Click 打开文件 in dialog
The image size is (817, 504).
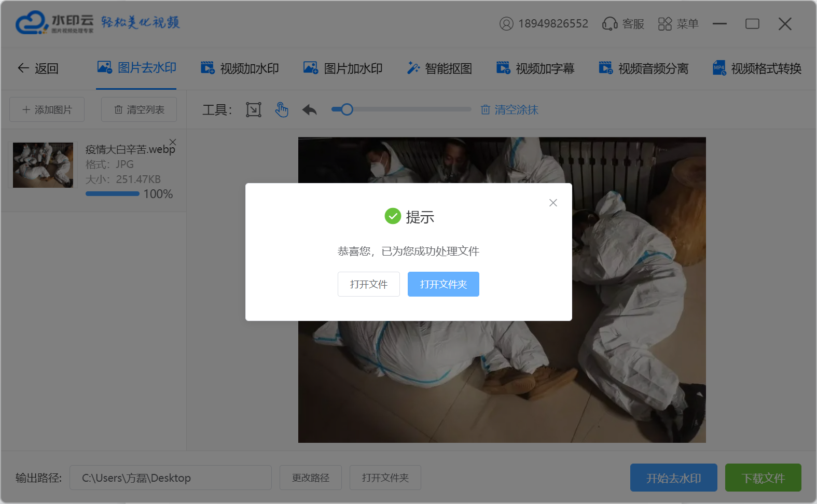369,284
